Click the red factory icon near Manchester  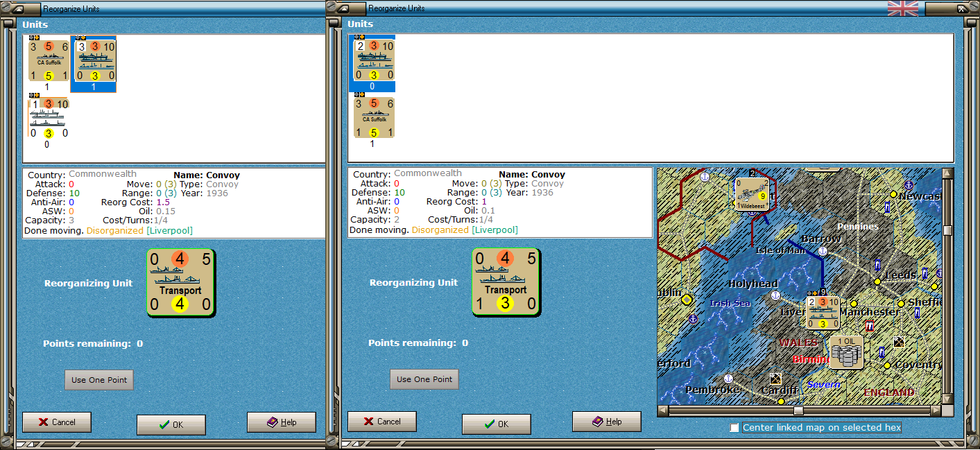(868, 325)
